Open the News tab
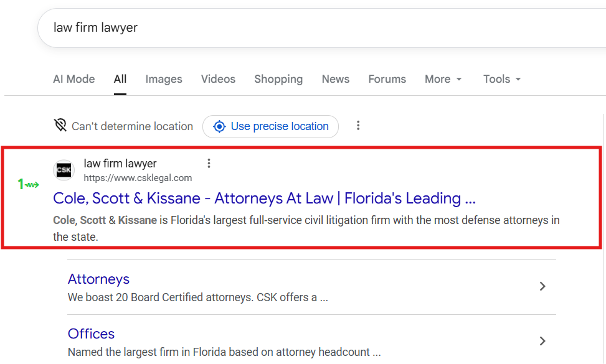The height and width of the screenshot is (364, 606). pos(336,79)
